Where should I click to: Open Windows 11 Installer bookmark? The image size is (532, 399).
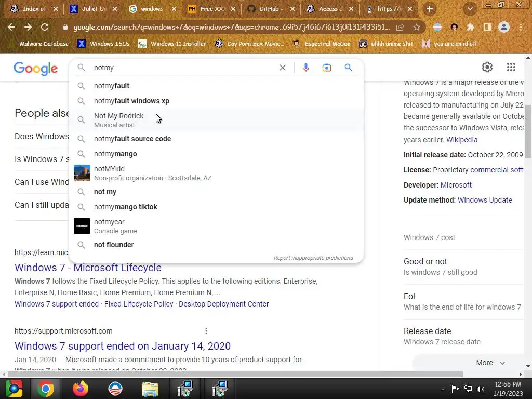(x=172, y=44)
